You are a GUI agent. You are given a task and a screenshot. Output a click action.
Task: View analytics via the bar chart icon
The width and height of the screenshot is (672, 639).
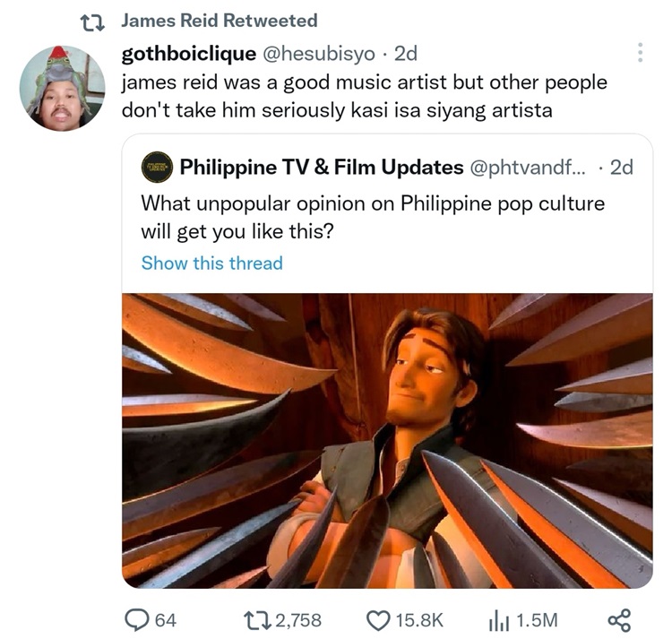tap(498, 620)
